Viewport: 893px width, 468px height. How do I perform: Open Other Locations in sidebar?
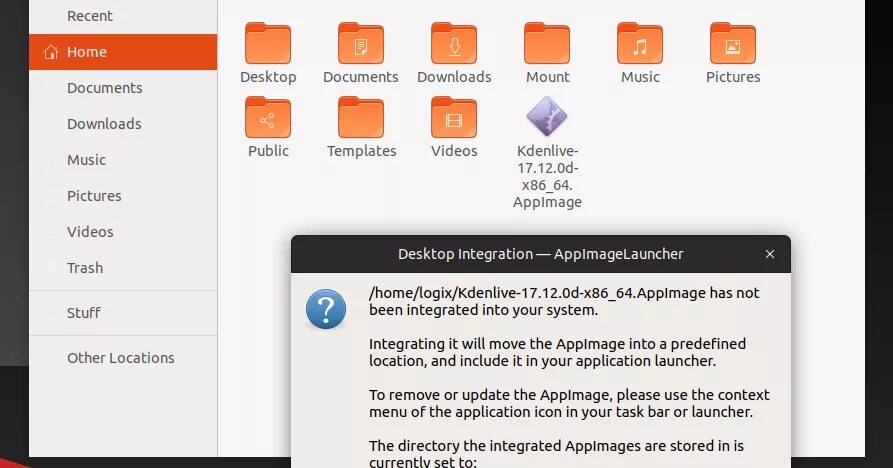pos(123,358)
